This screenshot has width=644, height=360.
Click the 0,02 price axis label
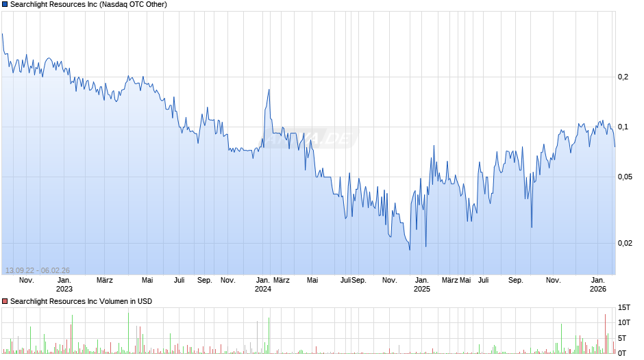tap(625, 243)
